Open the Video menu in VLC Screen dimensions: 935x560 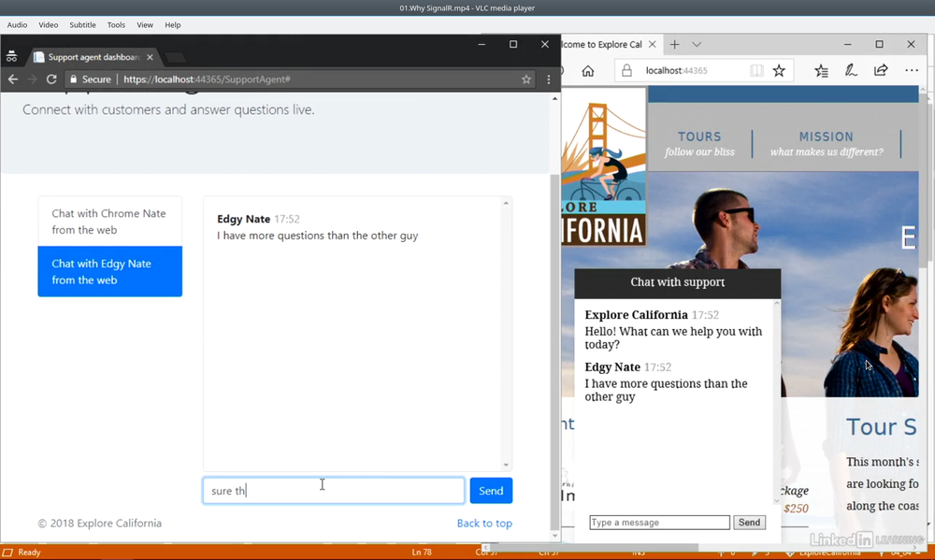pyautogui.click(x=49, y=25)
